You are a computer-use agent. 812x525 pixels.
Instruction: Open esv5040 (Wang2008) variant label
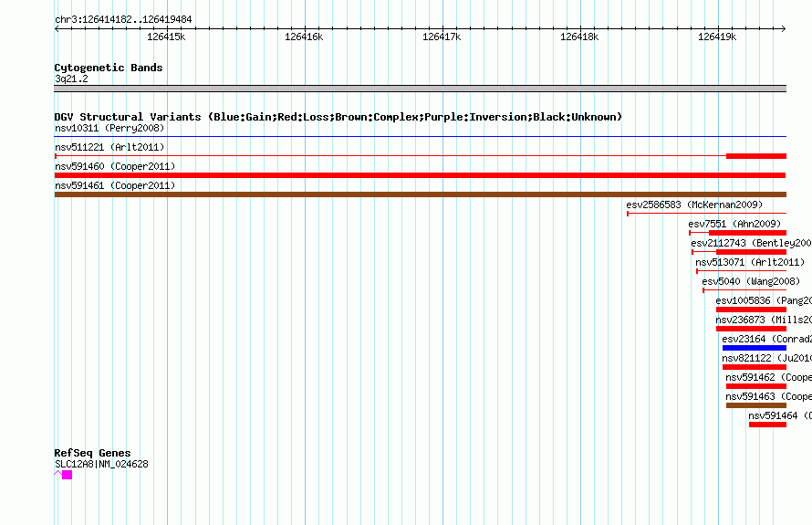(x=751, y=281)
